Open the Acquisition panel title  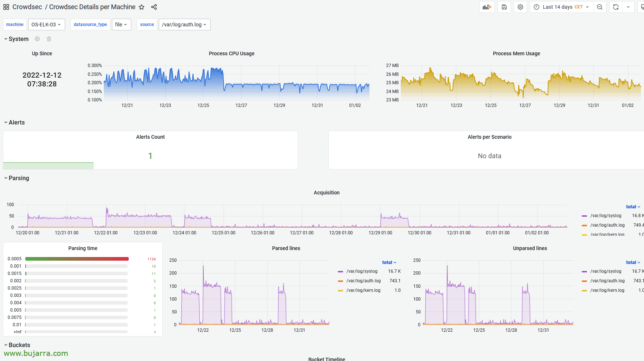(x=327, y=193)
